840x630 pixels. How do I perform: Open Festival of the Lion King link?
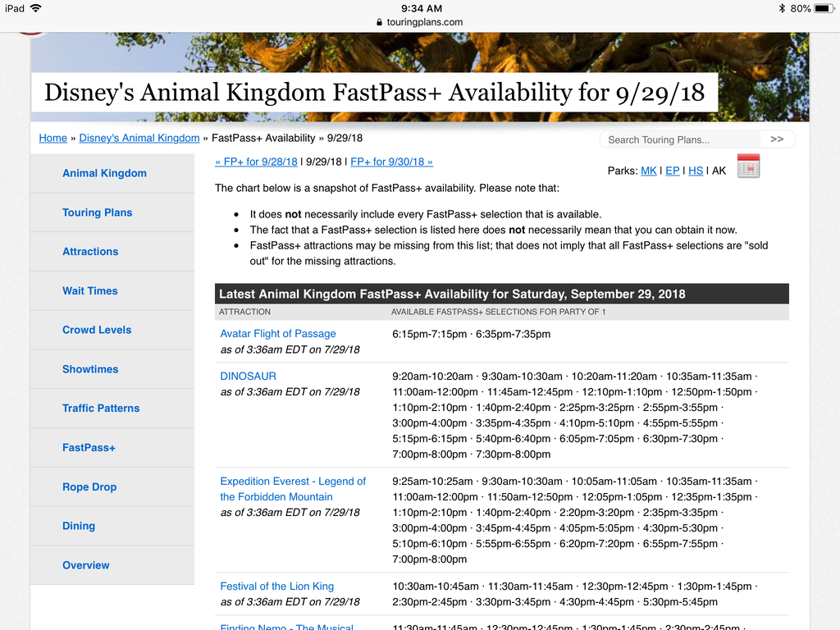click(x=277, y=587)
